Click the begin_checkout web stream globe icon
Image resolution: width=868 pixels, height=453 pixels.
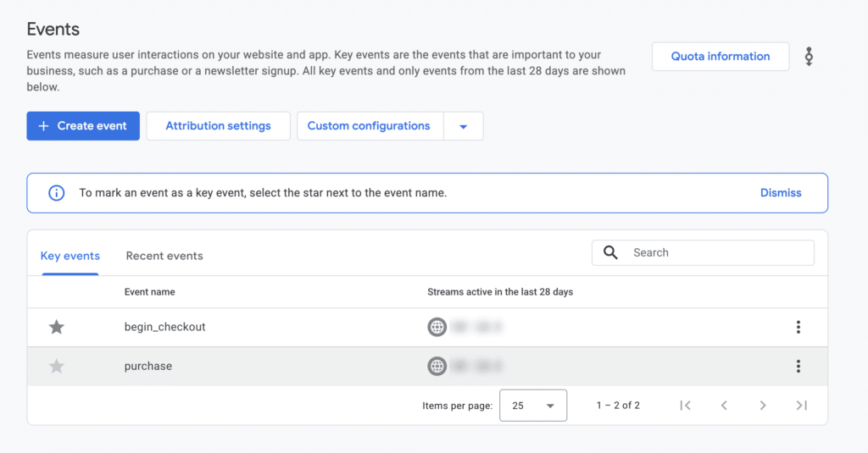tap(437, 327)
